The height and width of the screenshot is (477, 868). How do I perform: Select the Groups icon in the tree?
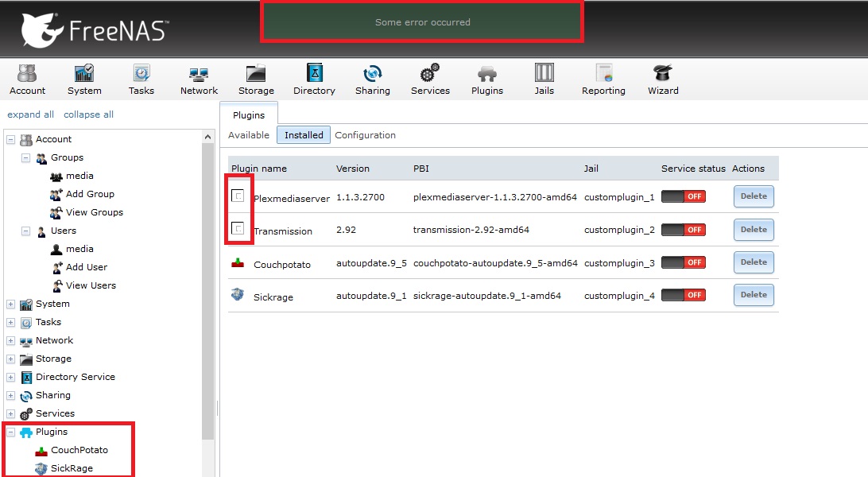(41, 158)
